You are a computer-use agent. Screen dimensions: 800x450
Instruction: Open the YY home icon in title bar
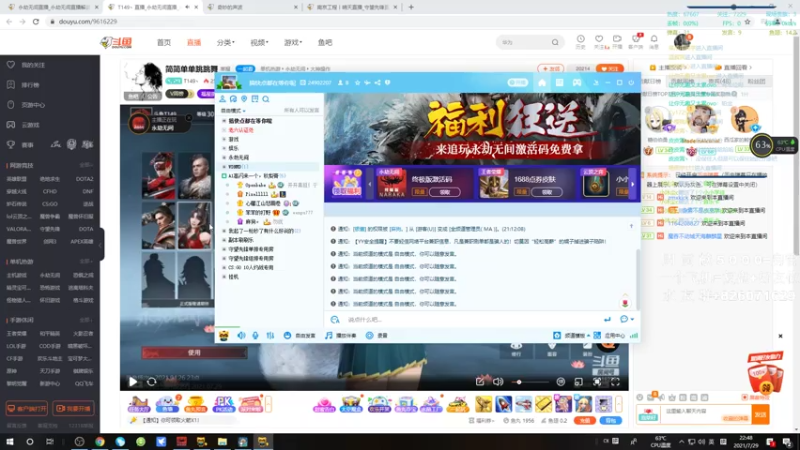tap(542, 83)
